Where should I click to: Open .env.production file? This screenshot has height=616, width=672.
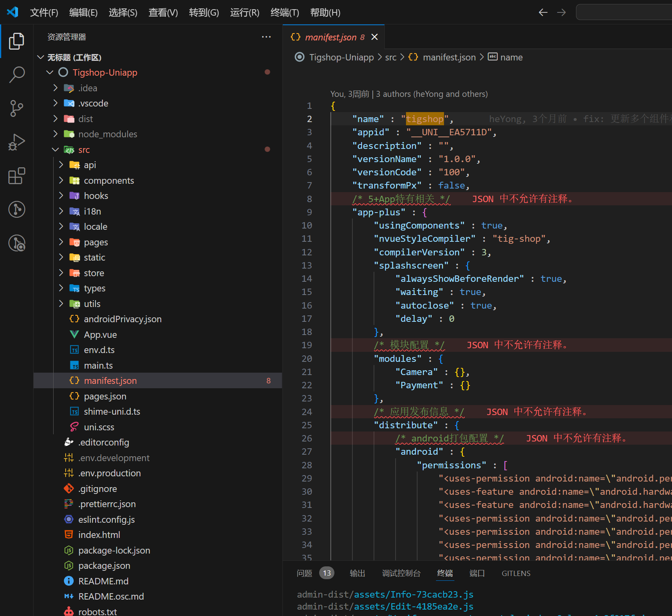[x=158, y=473]
